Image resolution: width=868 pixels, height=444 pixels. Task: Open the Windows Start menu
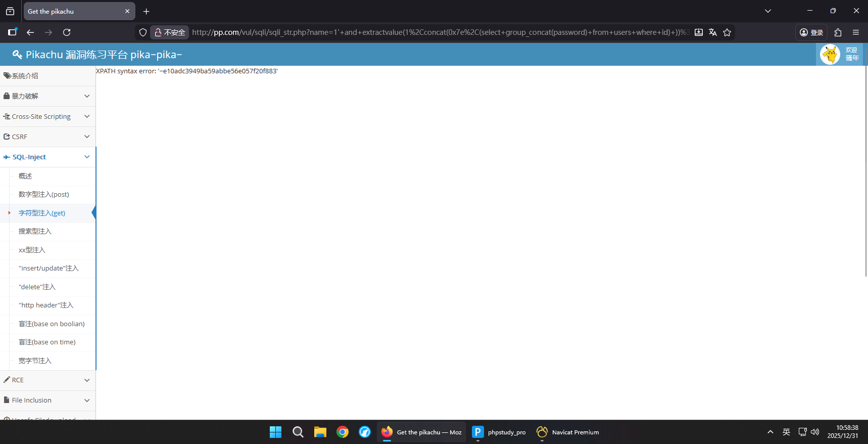[275, 432]
